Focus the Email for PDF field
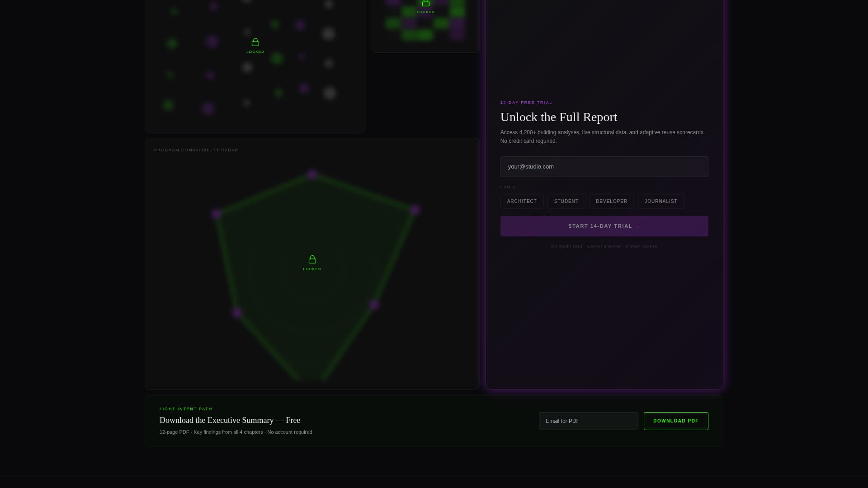The image size is (868, 488). click(588, 421)
